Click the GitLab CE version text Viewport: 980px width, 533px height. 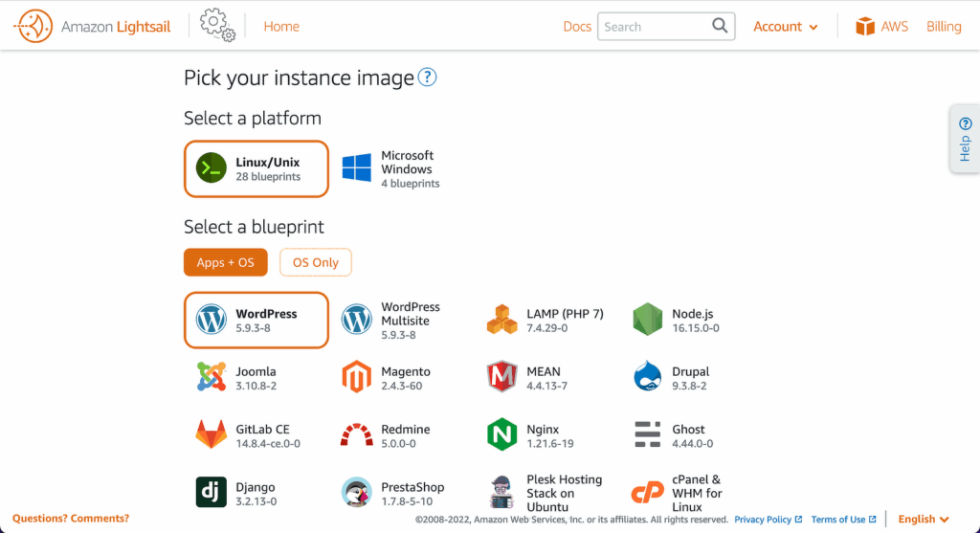click(268, 444)
